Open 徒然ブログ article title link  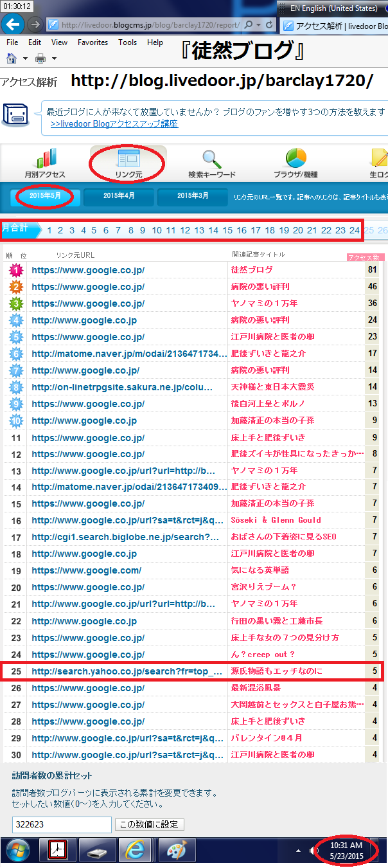pyautogui.click(x=252, y=269)
